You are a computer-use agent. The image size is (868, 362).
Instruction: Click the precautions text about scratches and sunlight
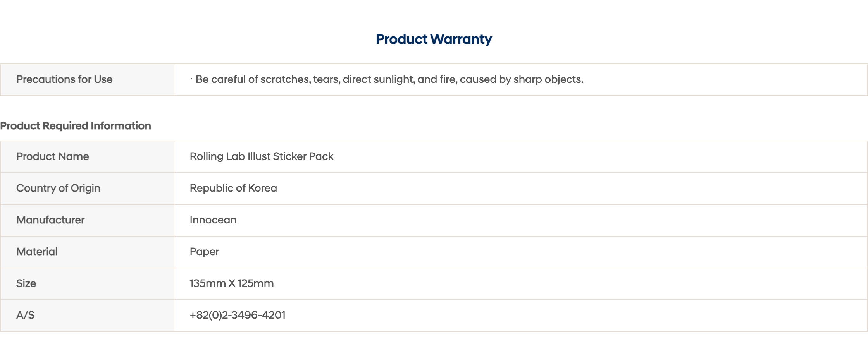coord(387,79)
